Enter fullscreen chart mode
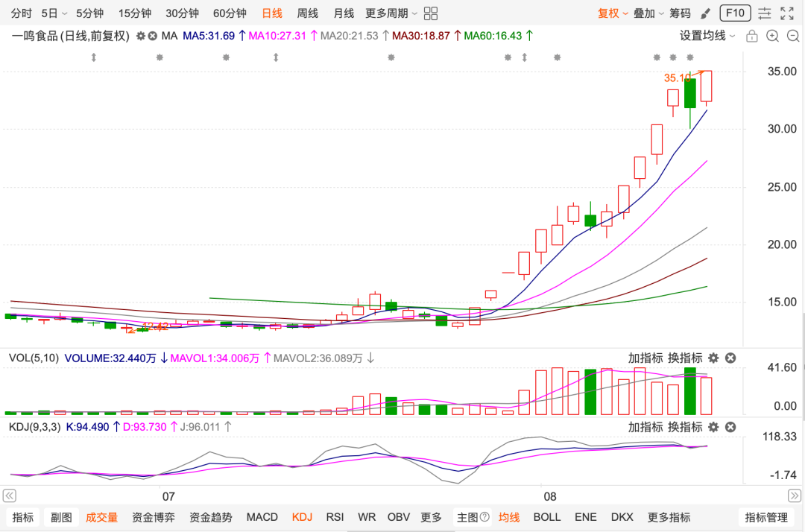The image size is (805, 532). point(787,13)
